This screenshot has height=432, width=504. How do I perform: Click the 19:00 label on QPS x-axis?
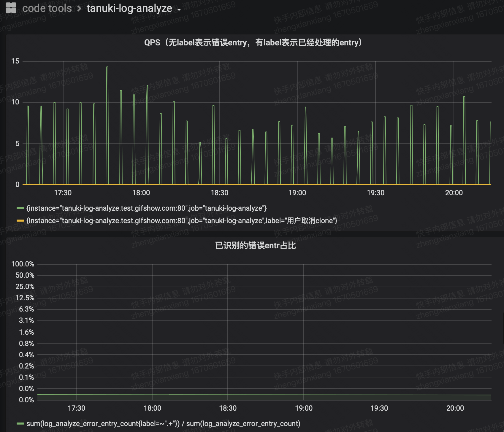[x=297, y=193]
